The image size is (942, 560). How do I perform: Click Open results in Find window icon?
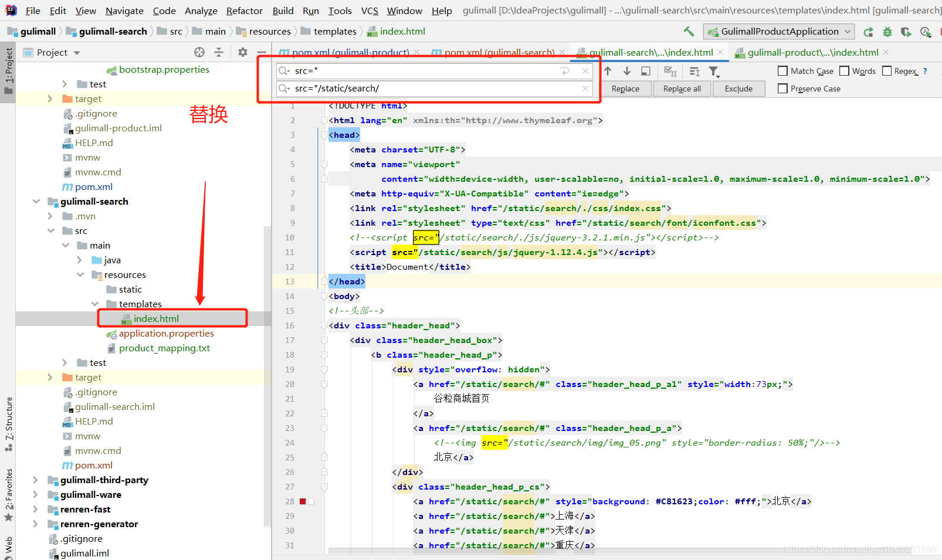click(x=646, y=71)
